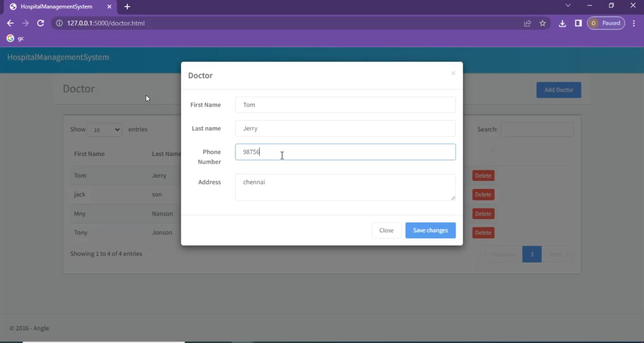Click the 'son' last name cell
644x343 pixels.
157,194
